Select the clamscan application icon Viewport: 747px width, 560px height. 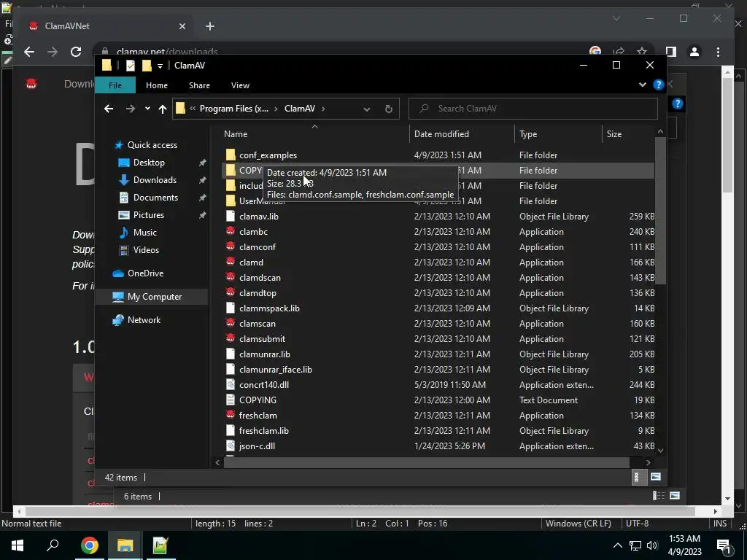pos(231,323)
